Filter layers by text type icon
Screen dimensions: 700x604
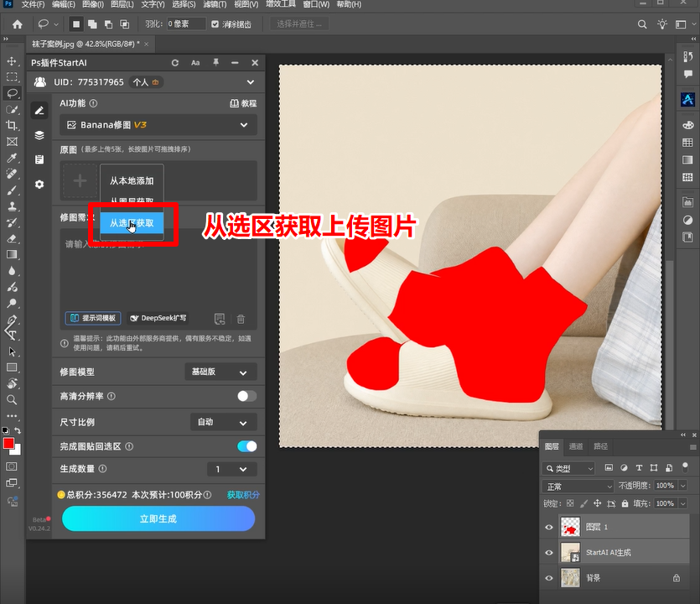click(639, 468)
